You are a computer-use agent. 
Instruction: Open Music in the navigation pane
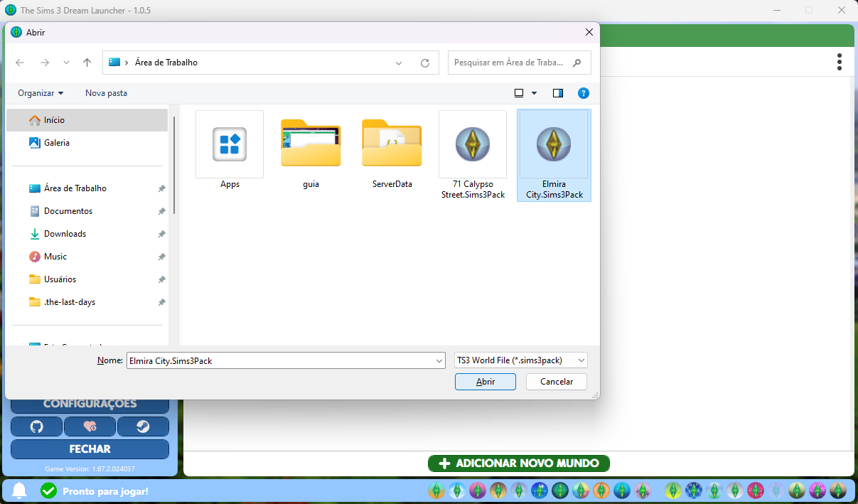[87, 257]
